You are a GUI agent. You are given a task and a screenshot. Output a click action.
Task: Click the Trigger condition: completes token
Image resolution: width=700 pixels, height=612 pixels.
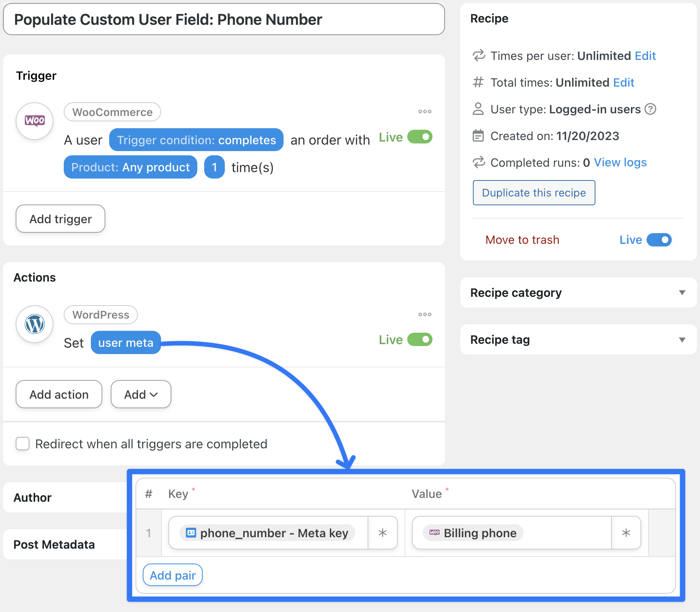[x=196, y=140]
